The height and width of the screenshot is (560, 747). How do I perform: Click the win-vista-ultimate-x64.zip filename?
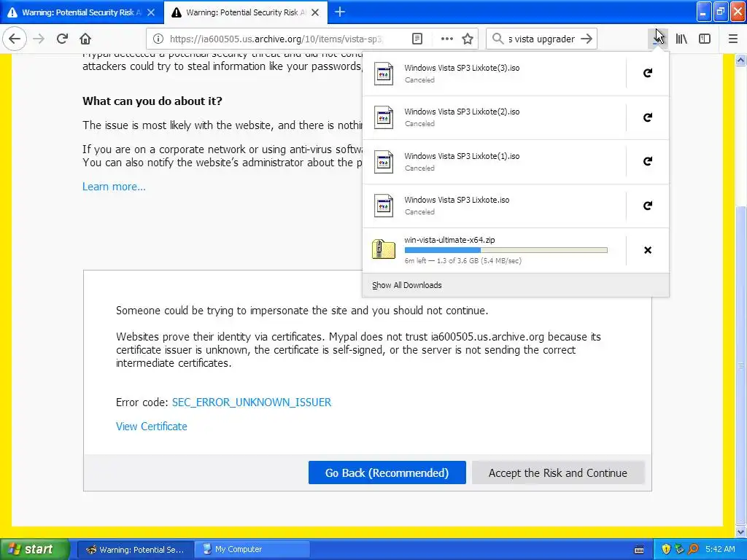point(449,240)
